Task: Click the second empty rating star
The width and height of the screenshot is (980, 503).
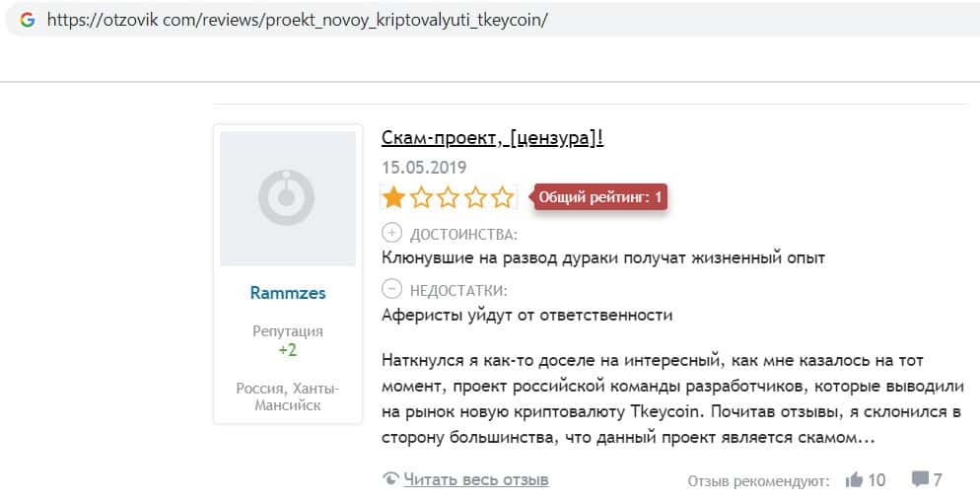Action: [x=422, y=197]
